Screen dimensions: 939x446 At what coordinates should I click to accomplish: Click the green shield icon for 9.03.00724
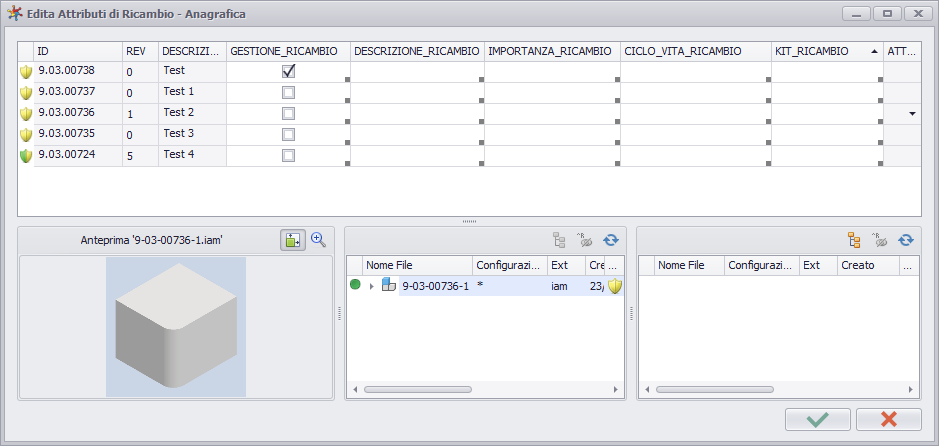click(26, 156)
